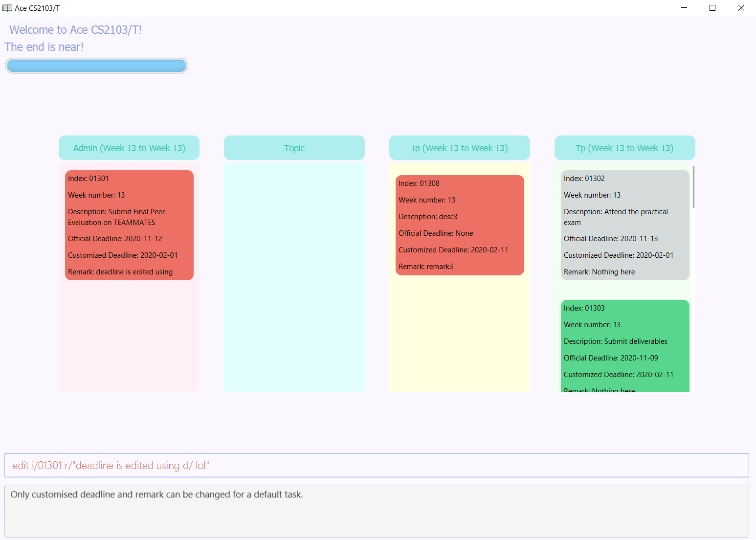Click 'Description: desc3' text
This screenshot has width=756, height=540.
[x=428, y=217]
